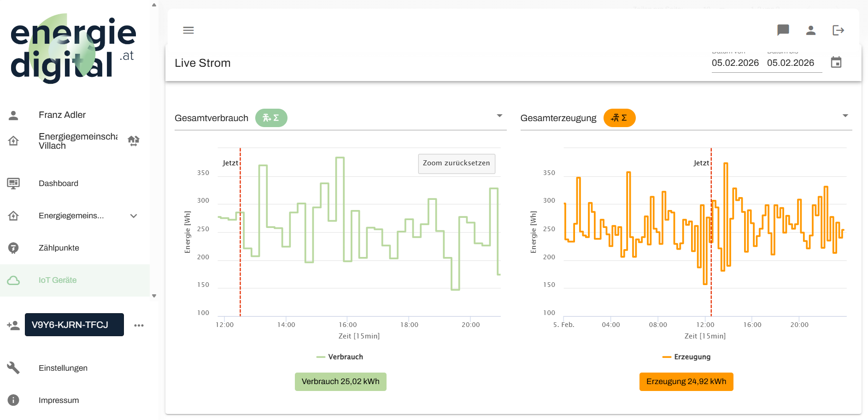The height and width of the screenshot is (420, 868).
Task: Open the three-dot options next to code
Action: coord(139,325)
